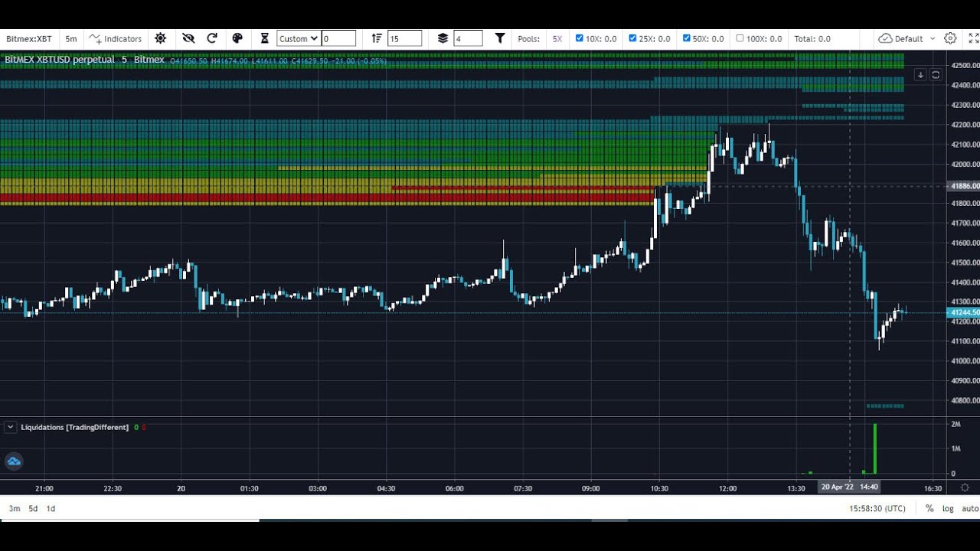Focus the custom range value field showing 0

[338, 38]
